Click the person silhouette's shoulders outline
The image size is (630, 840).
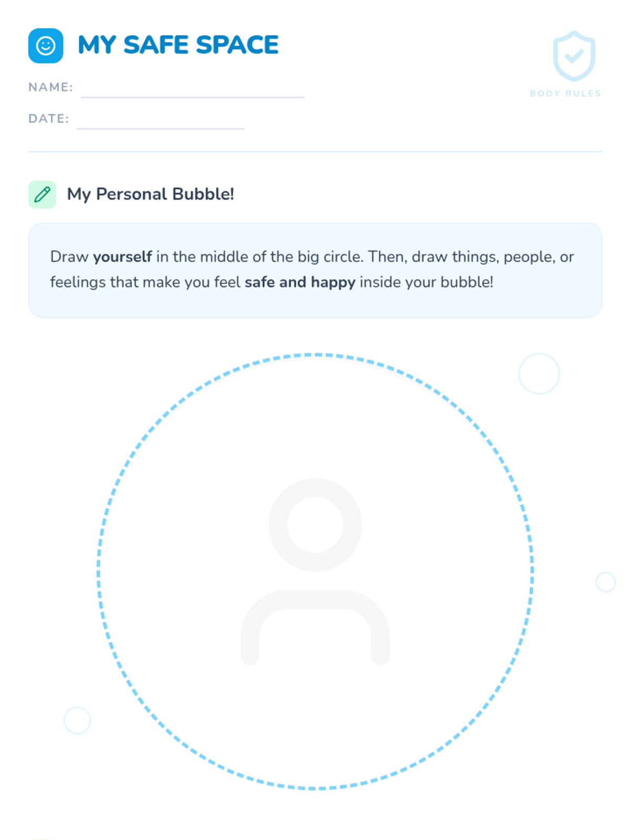[x=315, y=600]
